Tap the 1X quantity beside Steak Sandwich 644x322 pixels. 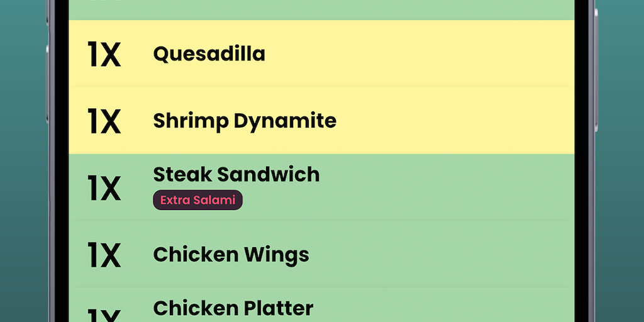pos(104,187)
